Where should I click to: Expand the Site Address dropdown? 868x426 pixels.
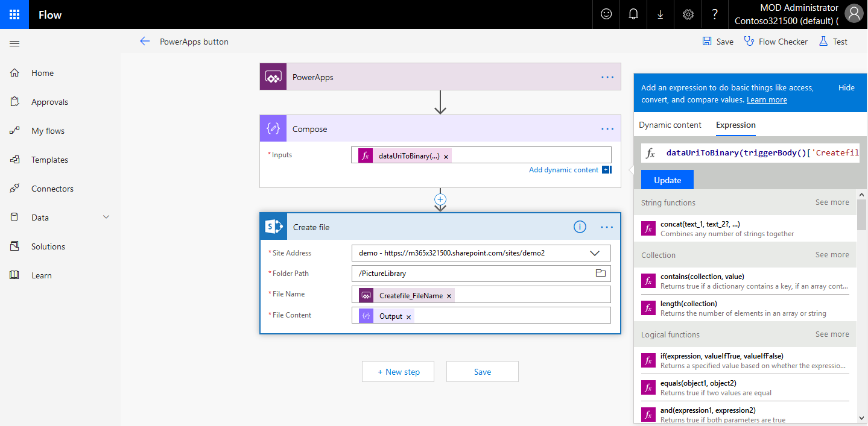(x=595, y=253)
